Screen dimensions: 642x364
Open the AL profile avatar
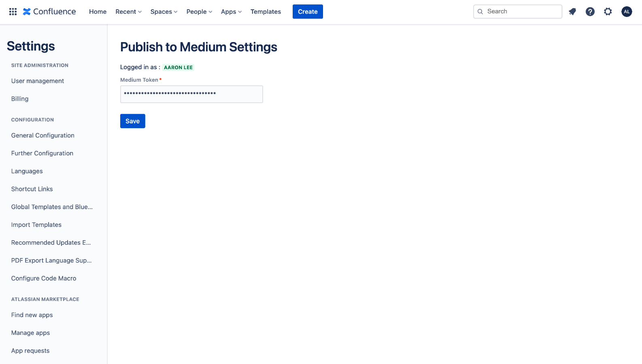coord(627,12)
